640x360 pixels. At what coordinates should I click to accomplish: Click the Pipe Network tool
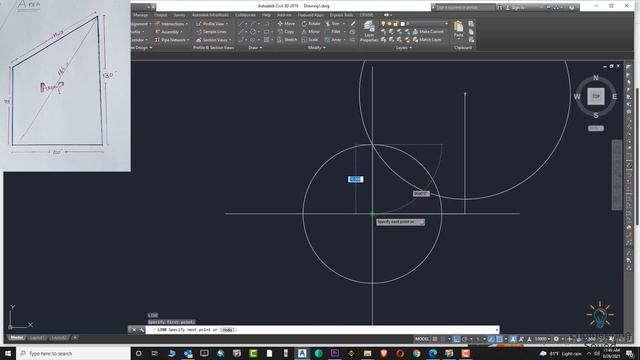coord(170,40)
